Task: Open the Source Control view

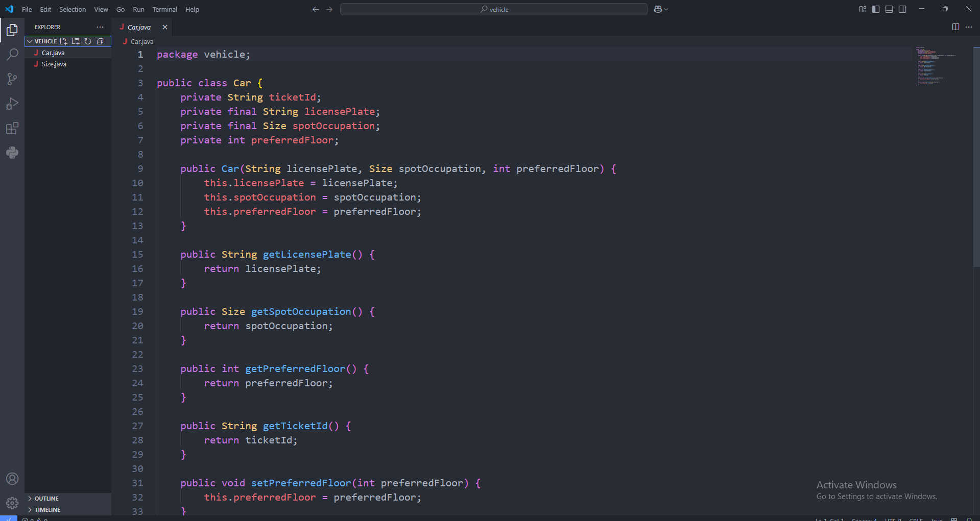Action: tap(12, 79)
